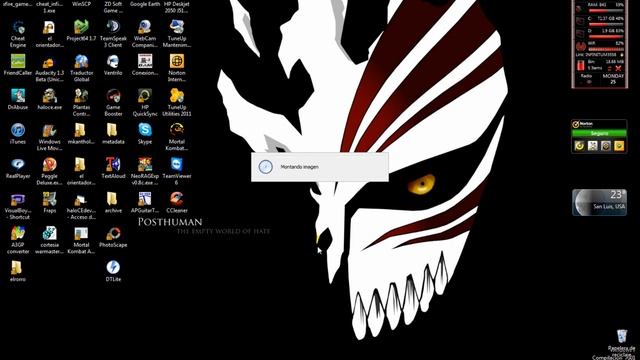Launch haloce.exe shortcut
This screenshot has width=640, height=360.
tap(49, 99)
